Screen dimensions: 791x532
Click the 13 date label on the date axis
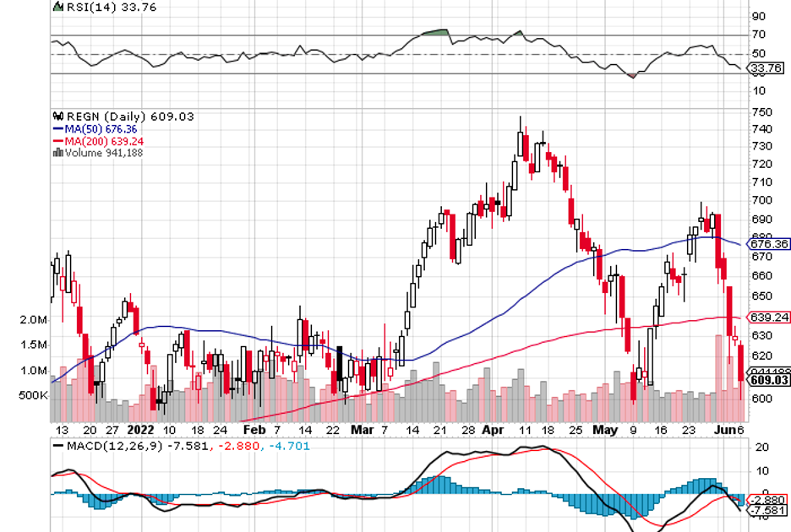click(62, 430)
